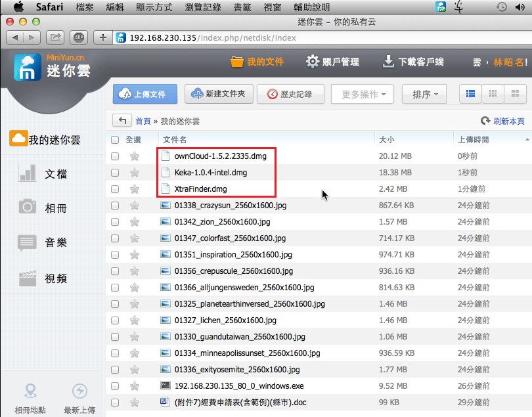
Task: Open the 01351_inspiration_2560x1600.jpg file
Action: click(x=233, y=255)
